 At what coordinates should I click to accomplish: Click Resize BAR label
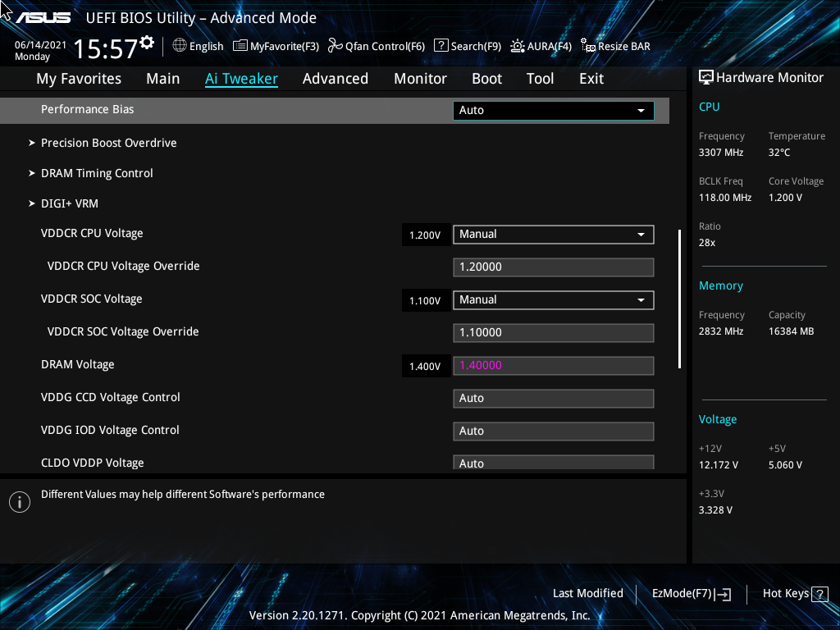[x=624, y=47]
